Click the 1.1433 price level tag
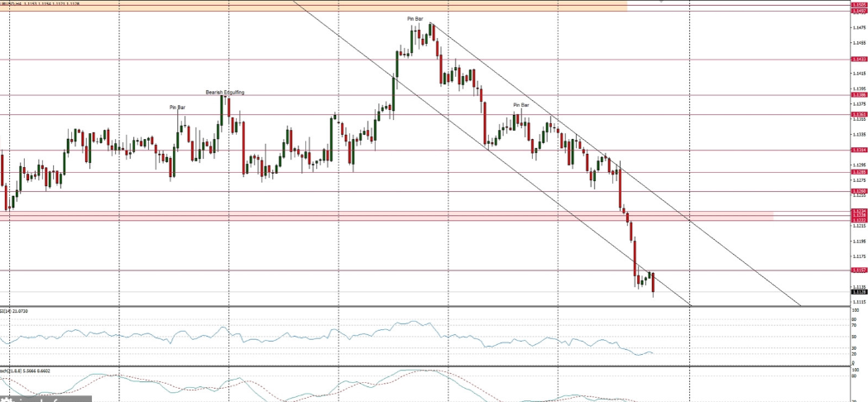This screenshot has height=402, width=868. (x=858, y=60)
